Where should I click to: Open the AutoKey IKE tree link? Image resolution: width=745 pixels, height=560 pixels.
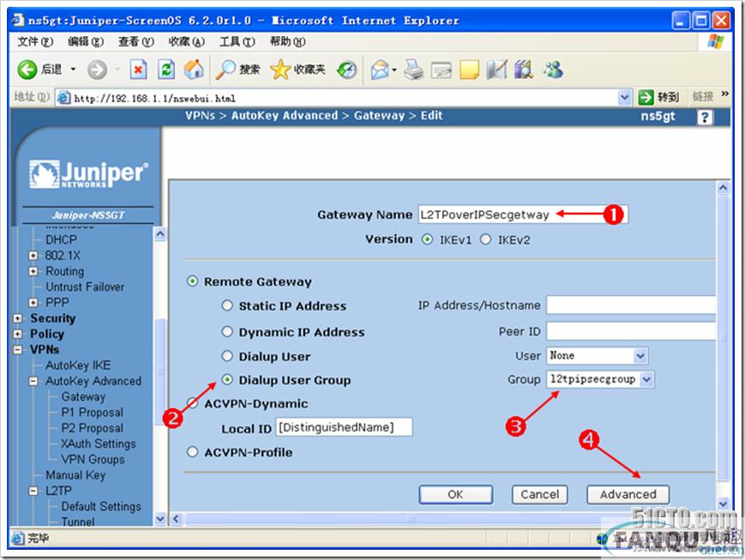(x=78, y=365)
